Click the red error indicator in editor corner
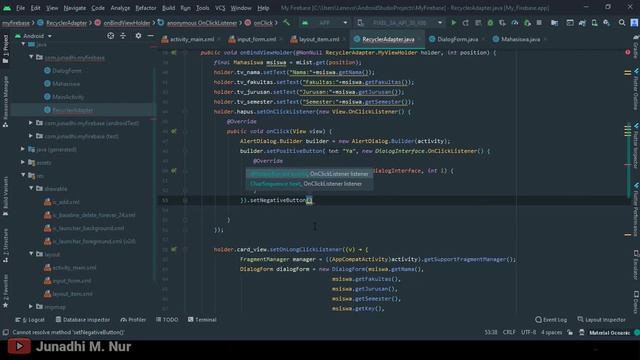The image size is (640, 360). pyautogui.click(x=628, y=53)
